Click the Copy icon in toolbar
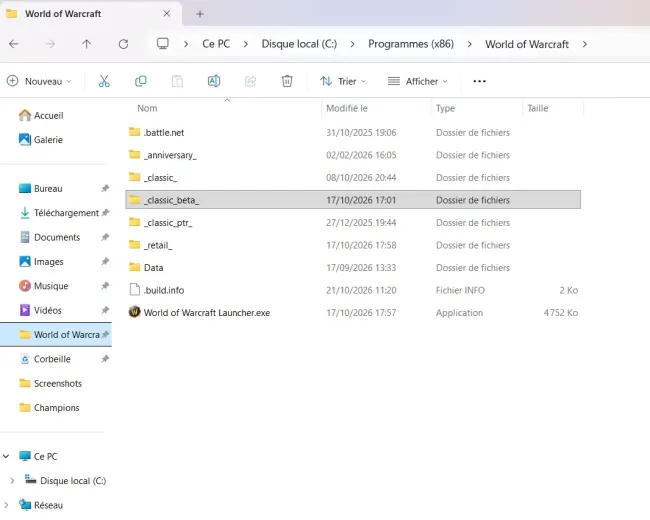This screenshot has height=520, width=650. point(141,81)
